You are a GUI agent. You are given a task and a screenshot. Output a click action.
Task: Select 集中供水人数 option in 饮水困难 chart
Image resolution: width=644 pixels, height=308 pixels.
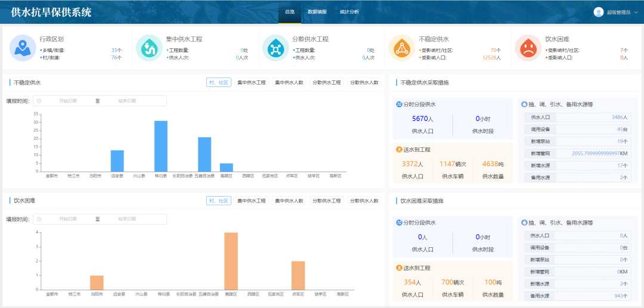pos(289,201)
